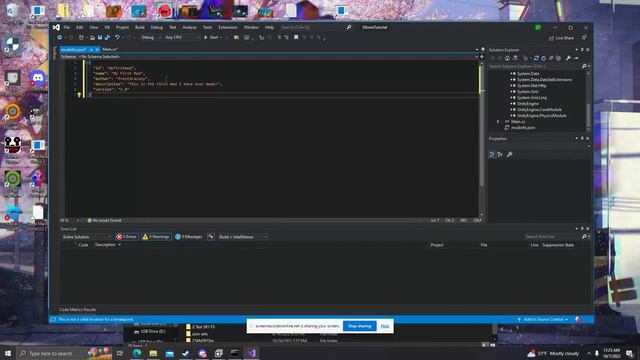Open the Tools menu
Viewport: 640px width, 360px height.
coord(207,27)
